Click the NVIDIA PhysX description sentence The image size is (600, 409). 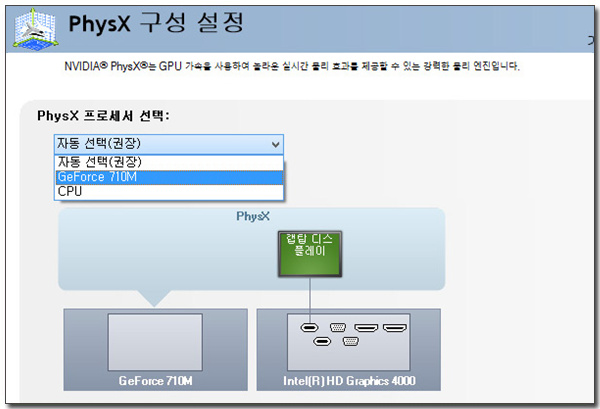tap(292, 66)
